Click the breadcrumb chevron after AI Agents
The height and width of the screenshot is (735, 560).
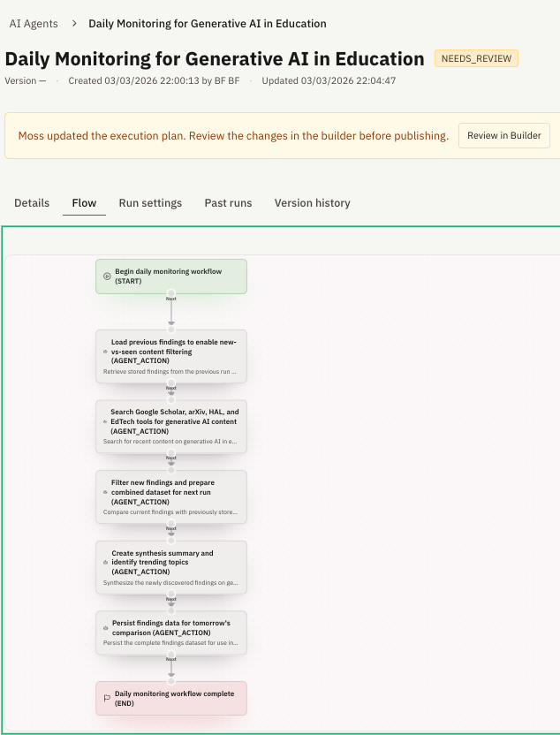[x=74, y=24]
